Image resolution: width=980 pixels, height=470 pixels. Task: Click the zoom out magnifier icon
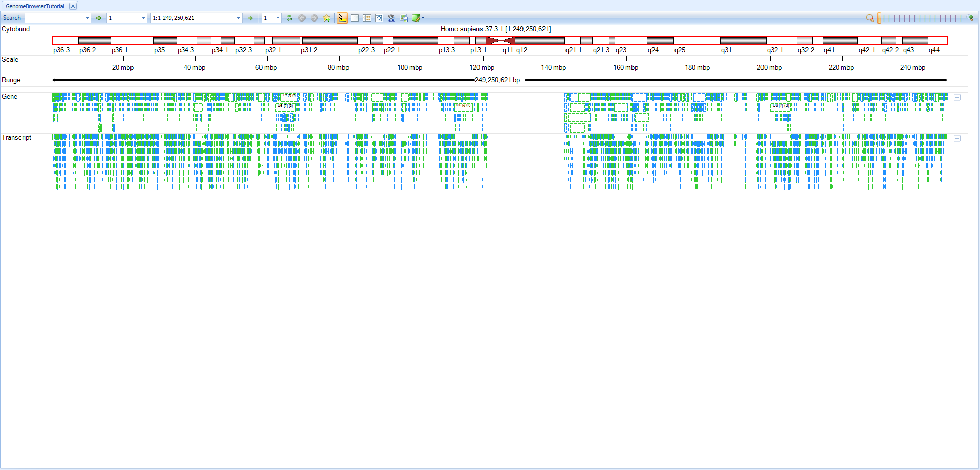(869, 18)
